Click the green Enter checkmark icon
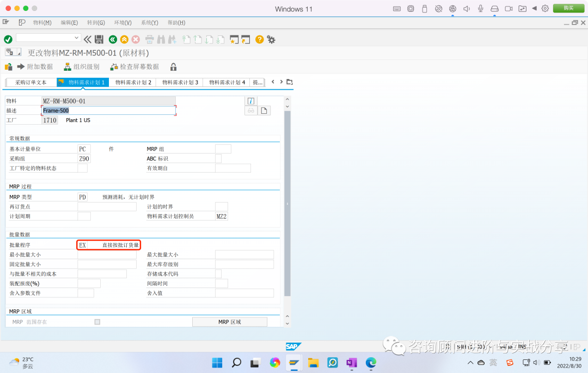 tap(8, 39)
